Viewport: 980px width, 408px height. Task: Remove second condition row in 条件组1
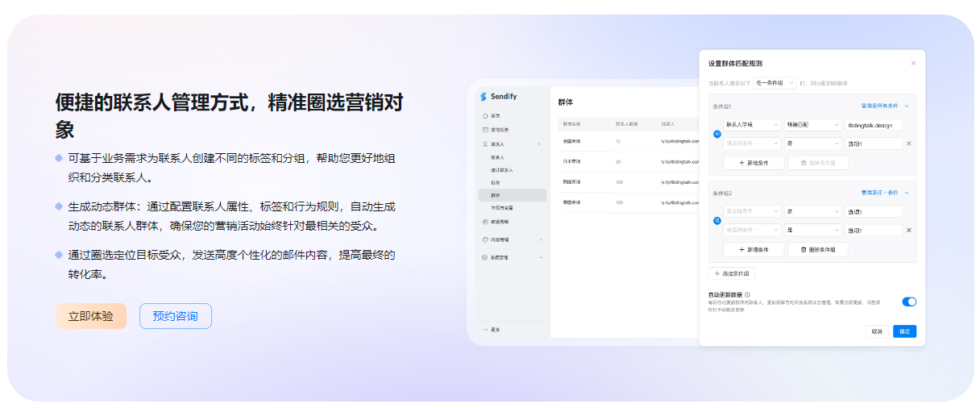click(909, 144)
